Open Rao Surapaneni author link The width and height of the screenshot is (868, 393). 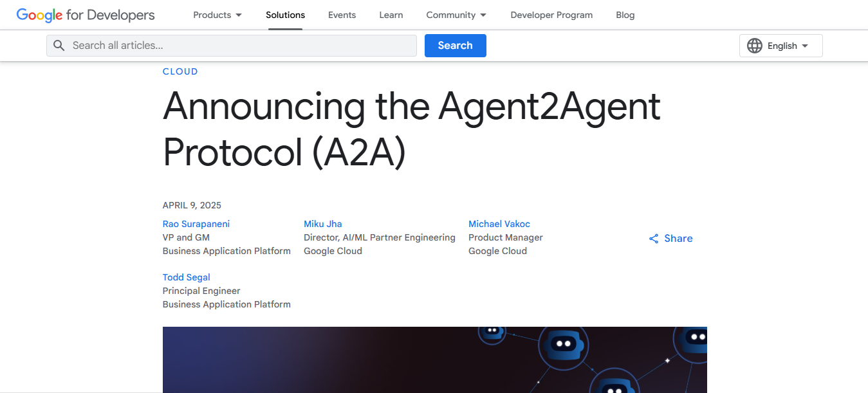click(196, 224)
